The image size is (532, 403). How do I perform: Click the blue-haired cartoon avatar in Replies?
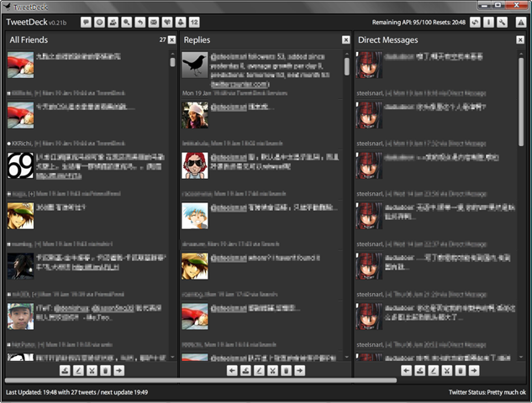(x=195, y=216)
